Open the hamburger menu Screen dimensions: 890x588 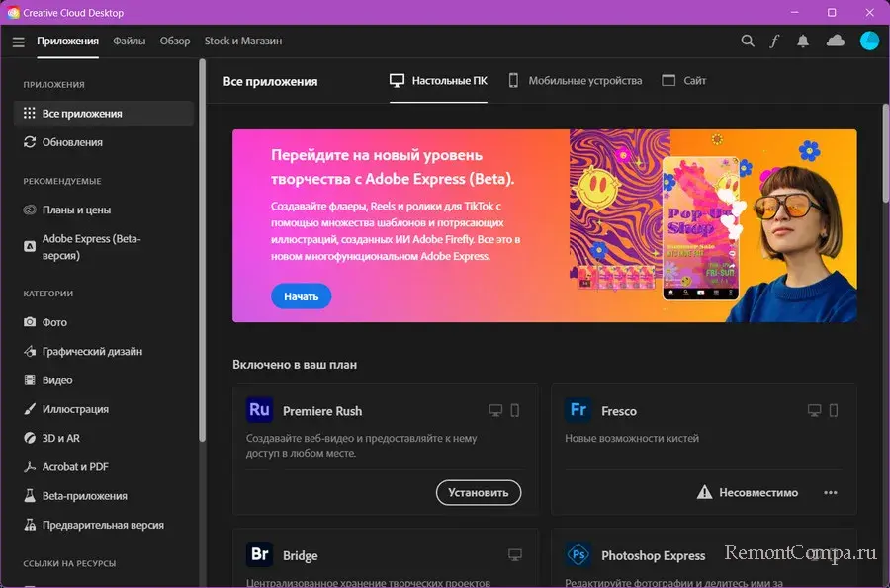18,42
